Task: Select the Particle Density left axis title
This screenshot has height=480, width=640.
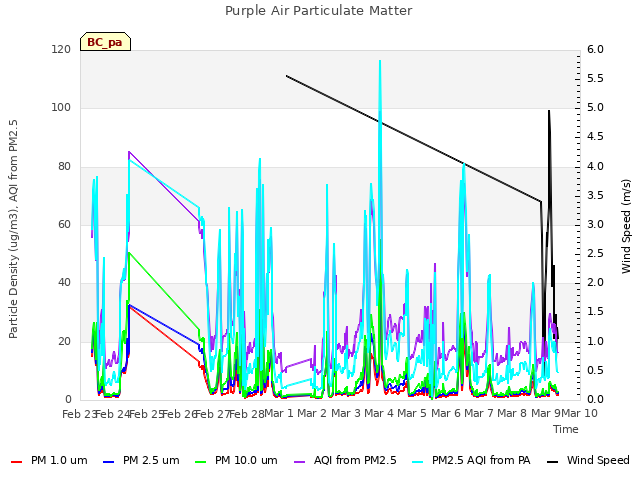Action: pyautogui.click(x=13, y=229)
